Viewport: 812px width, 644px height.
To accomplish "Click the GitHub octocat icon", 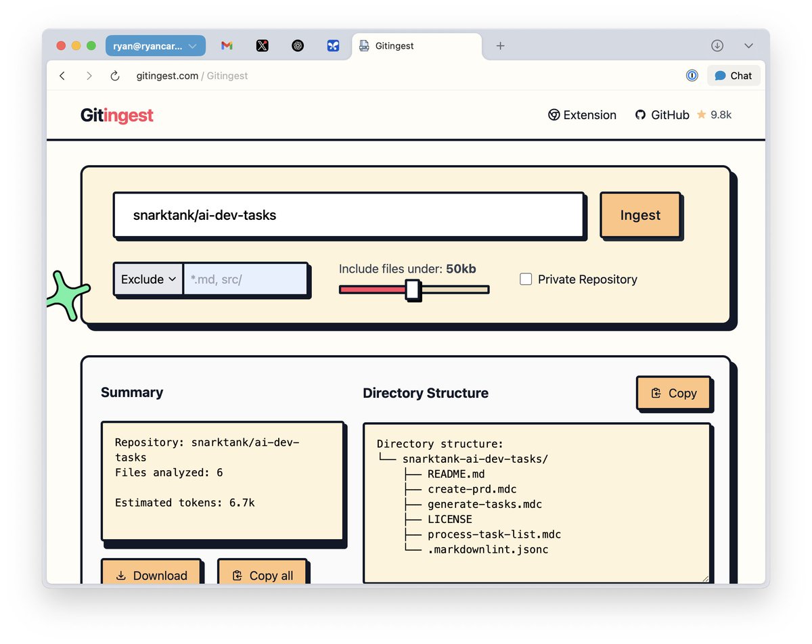I will (640, 115).
